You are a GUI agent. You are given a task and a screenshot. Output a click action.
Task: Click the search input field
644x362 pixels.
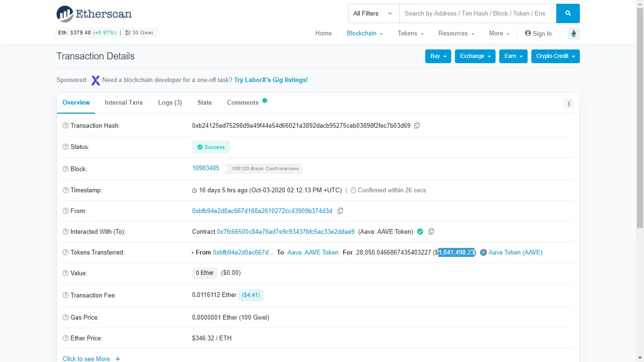coord(478,14)
